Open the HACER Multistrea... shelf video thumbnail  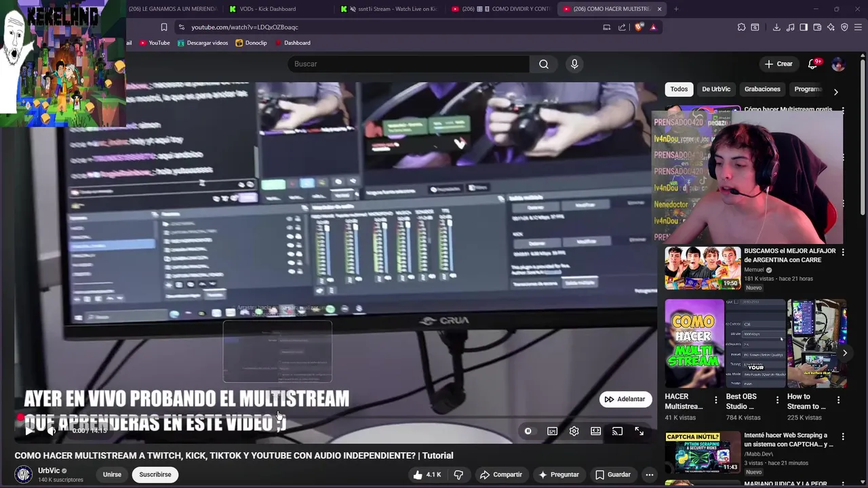click(x=694, y=344)
